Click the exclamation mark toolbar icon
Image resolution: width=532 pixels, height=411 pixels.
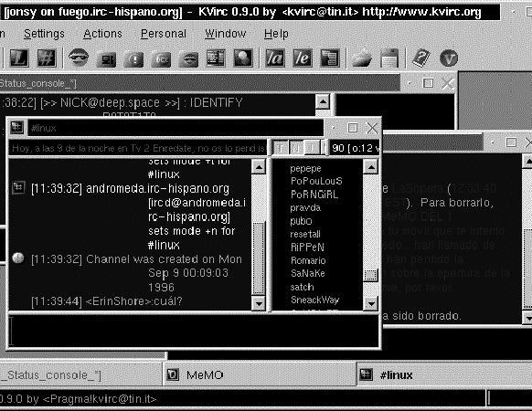point(133,58)
